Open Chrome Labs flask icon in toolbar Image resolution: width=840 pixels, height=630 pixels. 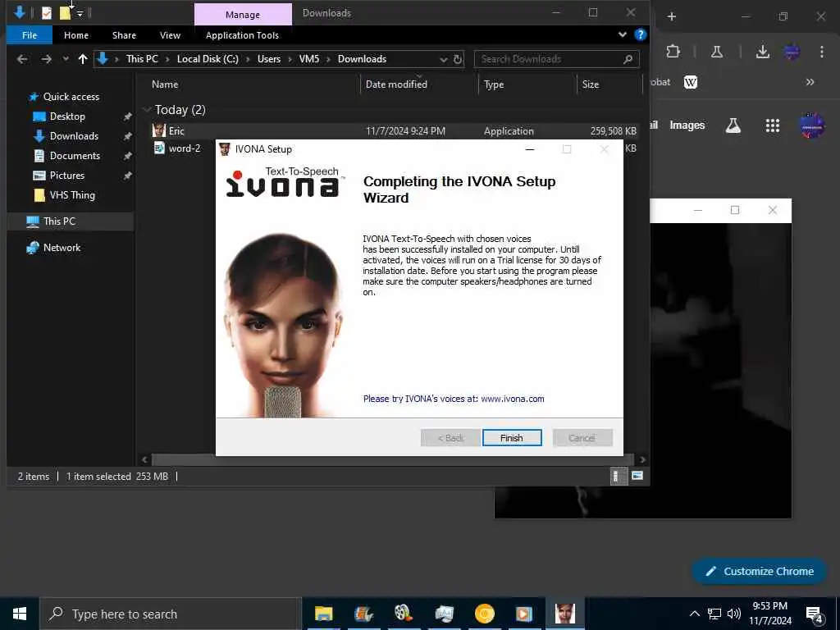pos(717,52)
